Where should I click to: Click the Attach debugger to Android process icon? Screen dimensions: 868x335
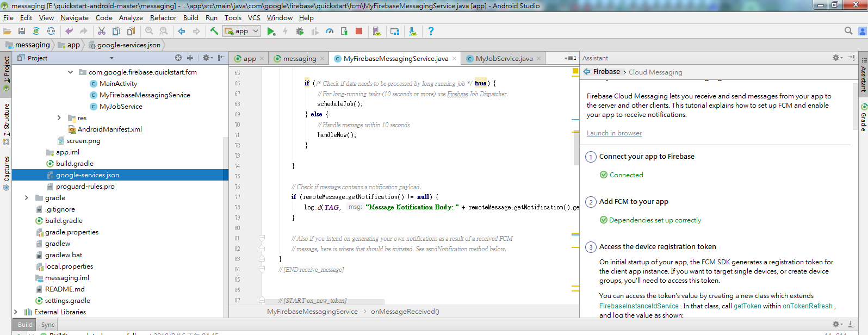[x=344, y=32]
